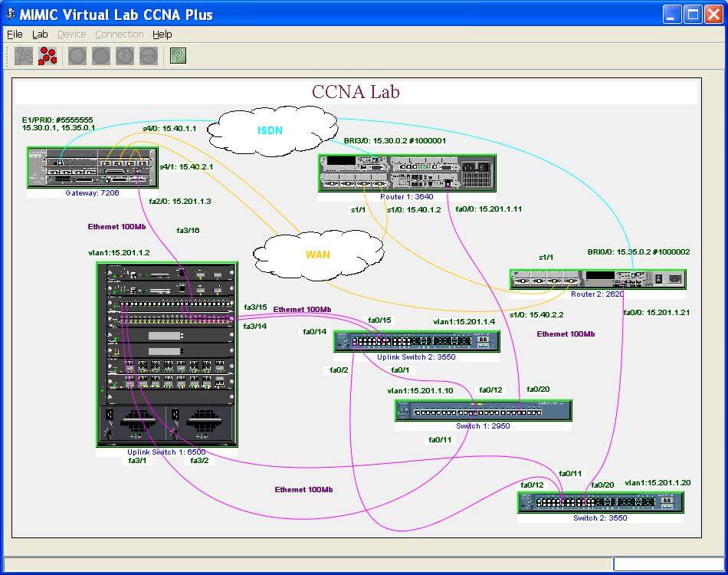
Task: Open help with green question mark icon
Action: point(178,56)
